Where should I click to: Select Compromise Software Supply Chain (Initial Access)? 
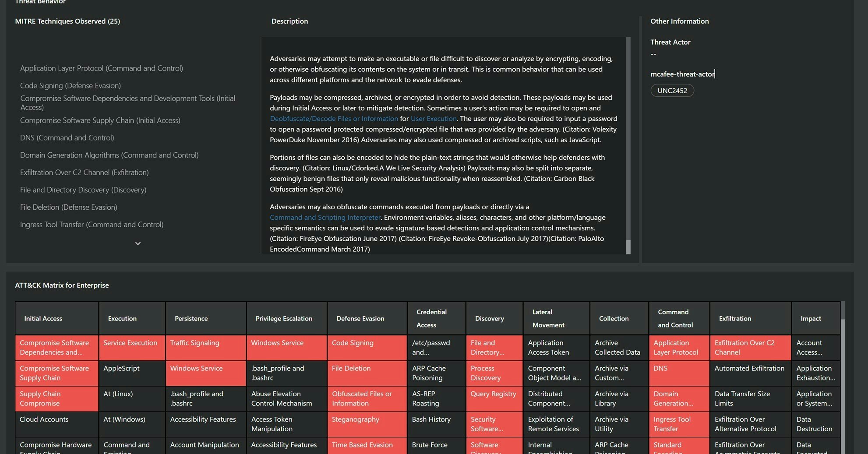pyautogui.click(x=100, y=120)
